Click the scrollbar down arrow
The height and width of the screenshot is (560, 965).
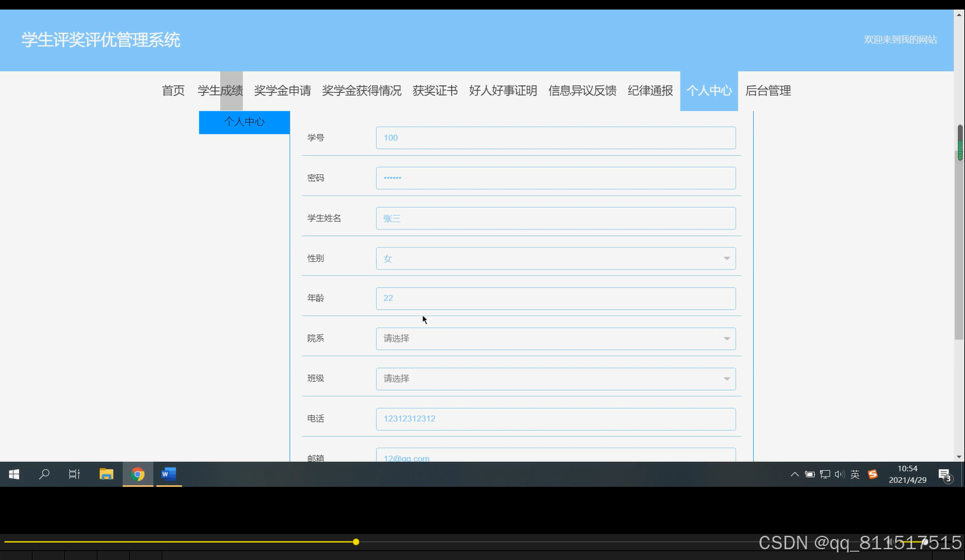click(x=959, y=457)
